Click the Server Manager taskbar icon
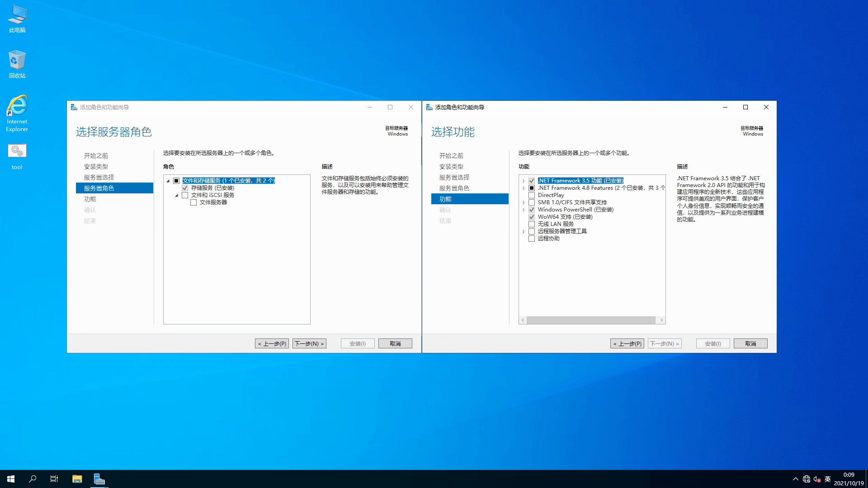The image size is (868, 488). click(99, 479)
